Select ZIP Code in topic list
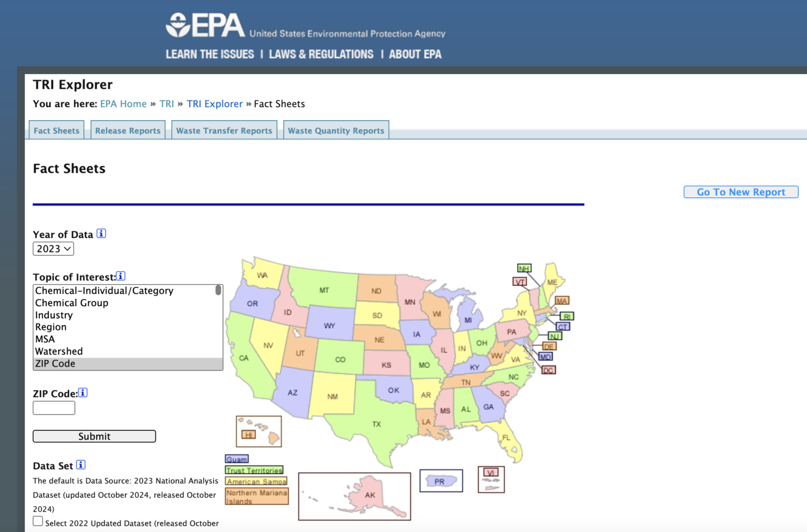Image resolution: width=807 pixels, height=532 pixels. (128, 363)
